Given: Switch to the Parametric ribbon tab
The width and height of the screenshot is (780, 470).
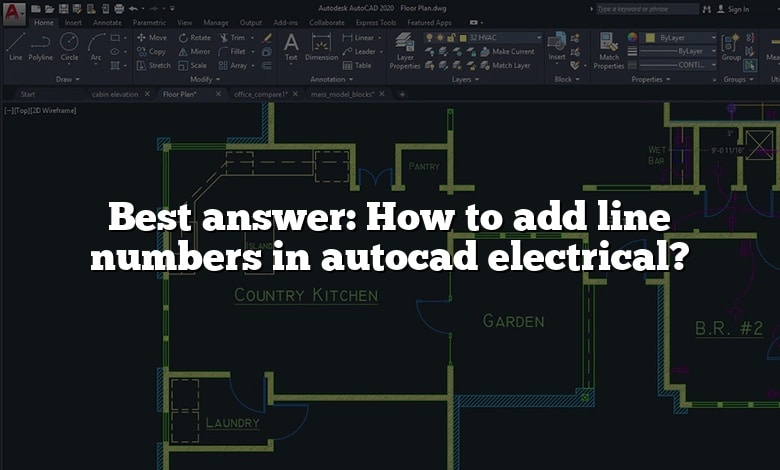Looking at the screenshot, I should (x=149, y=22).
